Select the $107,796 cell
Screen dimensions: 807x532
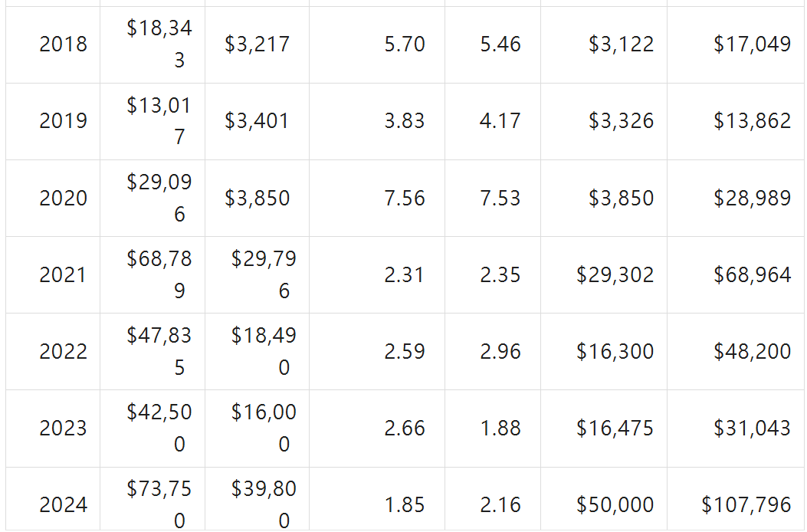coord(746,504)
